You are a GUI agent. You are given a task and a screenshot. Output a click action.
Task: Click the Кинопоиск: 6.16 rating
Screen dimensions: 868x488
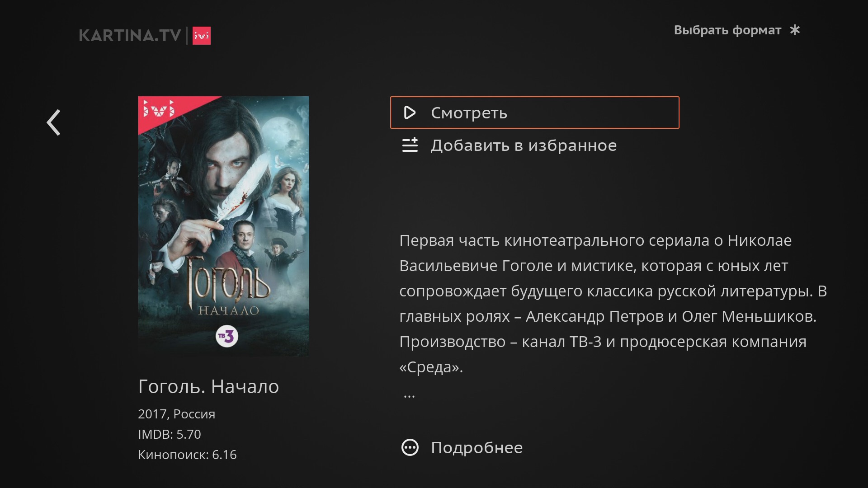coord(187,455)
